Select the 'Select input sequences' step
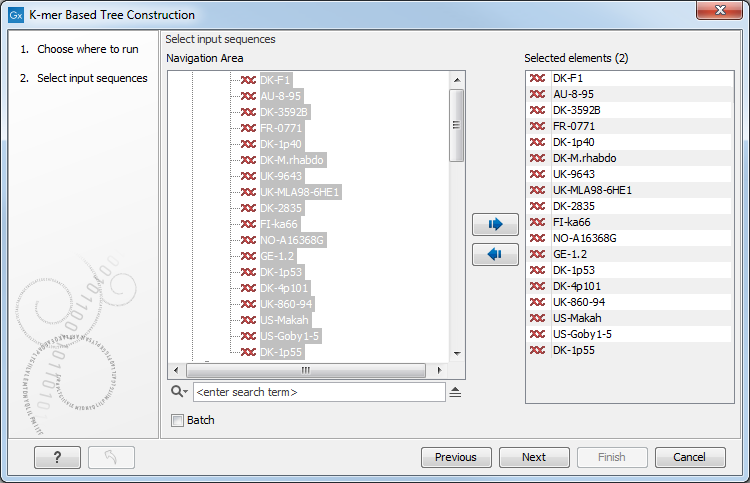 (91, 78)
